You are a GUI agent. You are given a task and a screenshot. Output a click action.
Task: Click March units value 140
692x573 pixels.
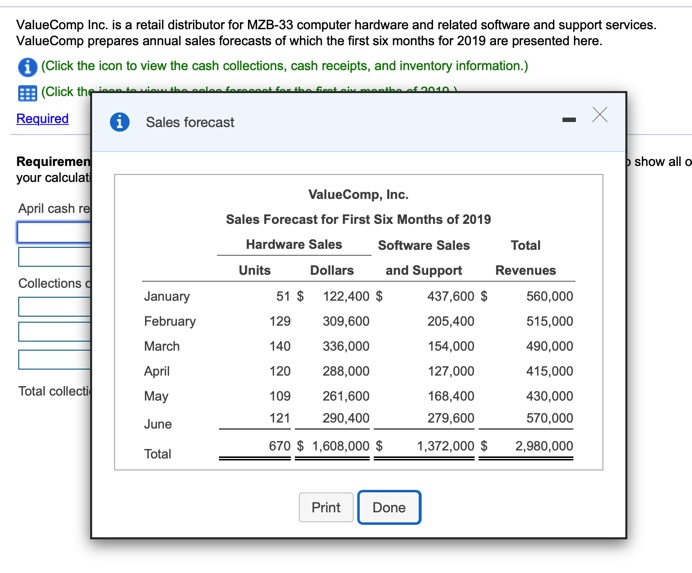point(280,346)
